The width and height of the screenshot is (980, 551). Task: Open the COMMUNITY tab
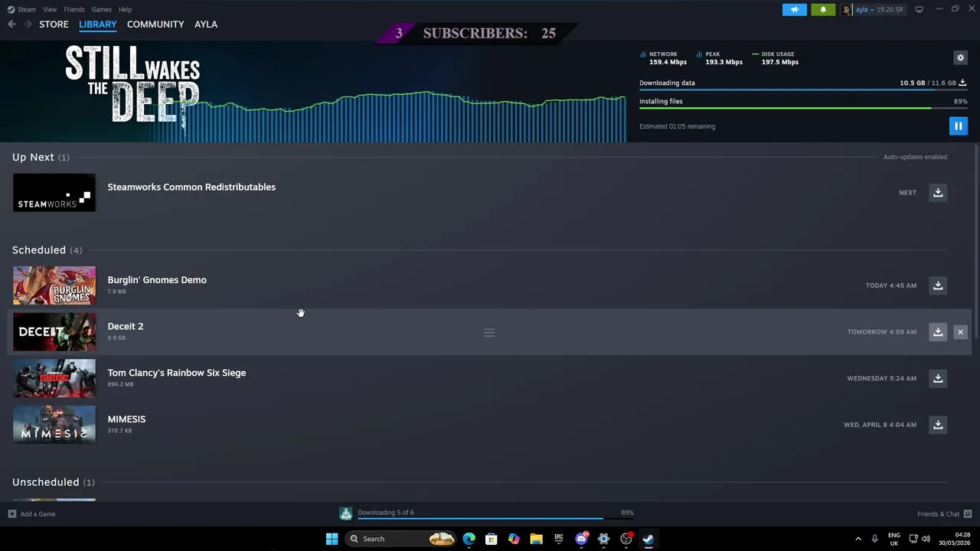(155, 24)
